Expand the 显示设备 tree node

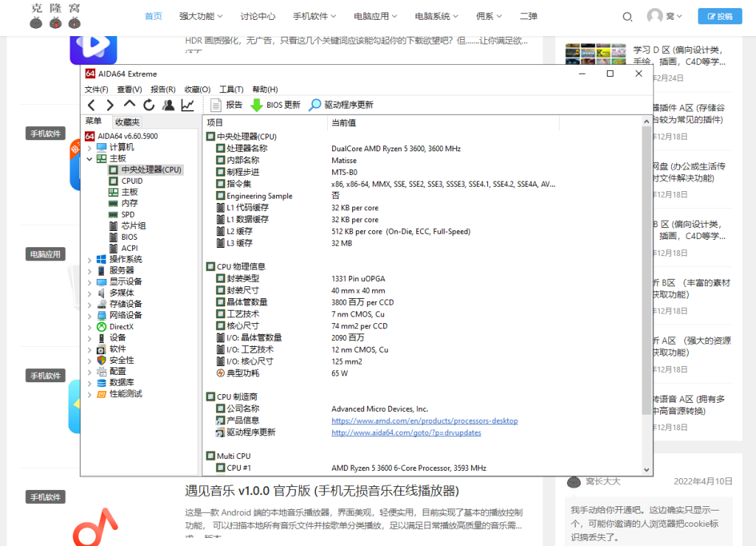[x=89, y=282]
